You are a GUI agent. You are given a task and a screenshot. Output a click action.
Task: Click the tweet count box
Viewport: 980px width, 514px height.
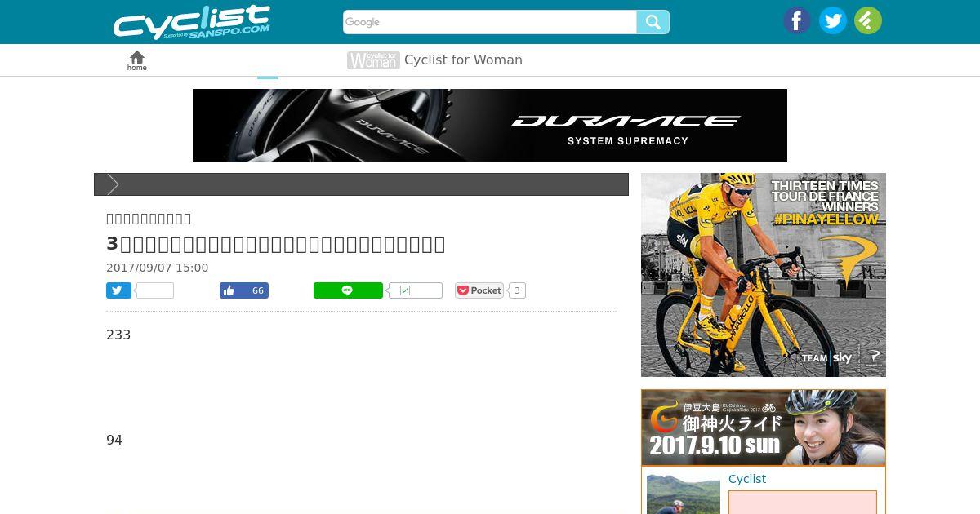pyautogui.click(x=154, y=290)
